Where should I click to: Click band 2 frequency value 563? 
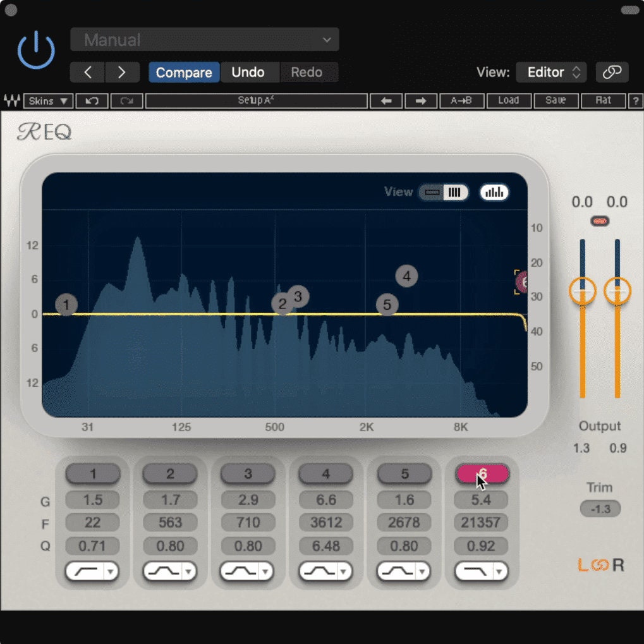170,523
